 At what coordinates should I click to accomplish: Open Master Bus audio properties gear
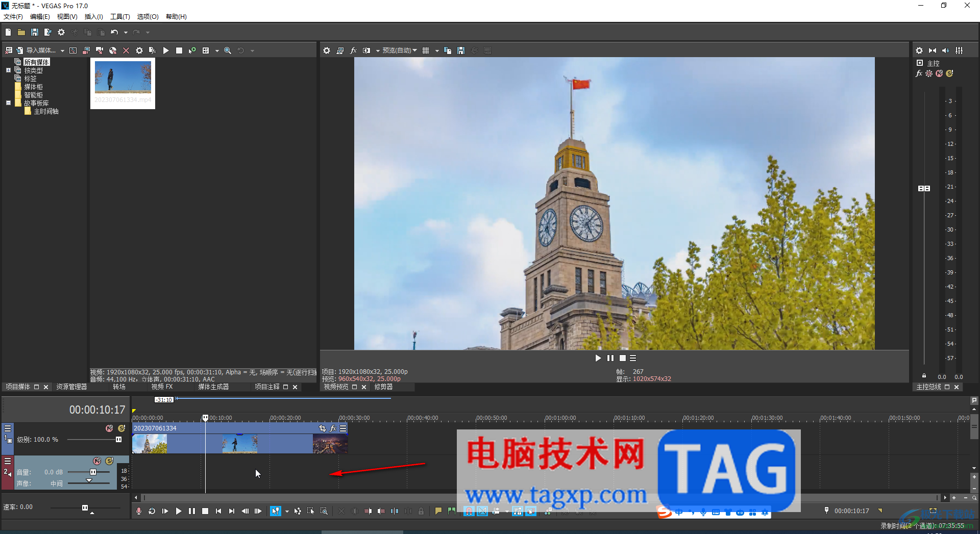[919, 50]
